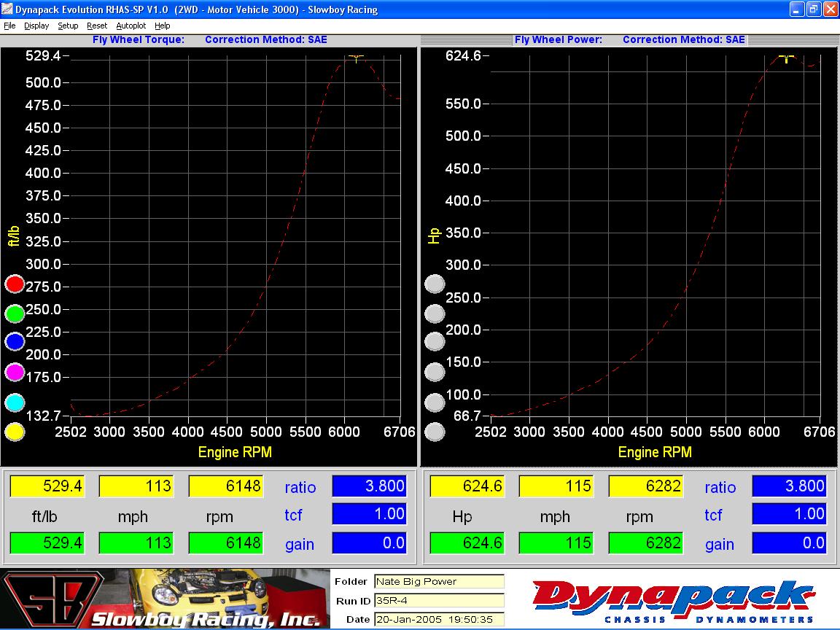Click Engine RPM label under torque graph
The image size is (840, 630).
pos(235,452)
